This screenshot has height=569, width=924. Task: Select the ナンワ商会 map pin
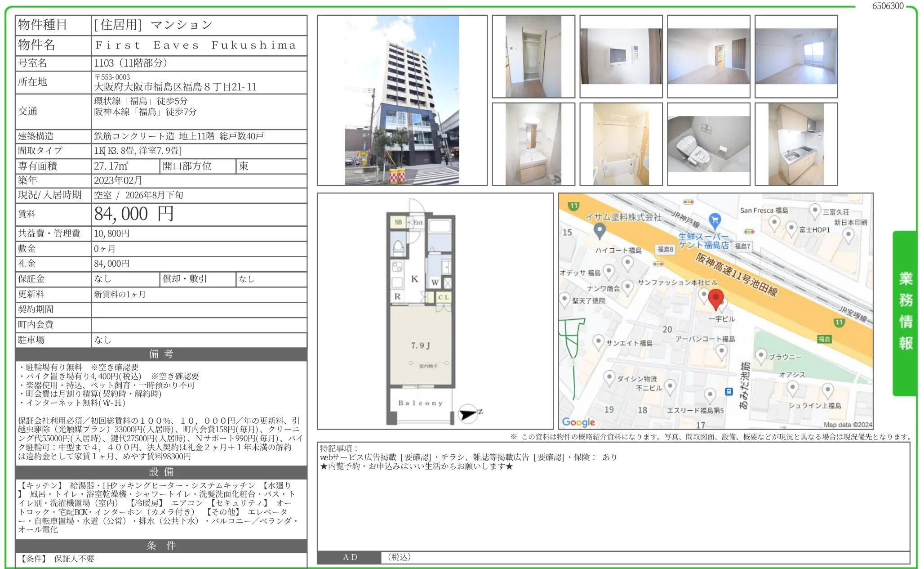pos(628,287)
